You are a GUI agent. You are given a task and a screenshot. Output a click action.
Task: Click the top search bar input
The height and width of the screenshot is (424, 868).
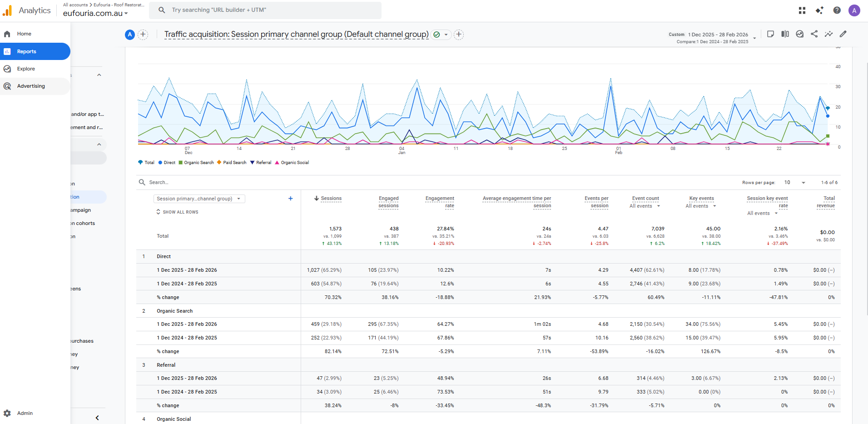click(x=265, y=10)
